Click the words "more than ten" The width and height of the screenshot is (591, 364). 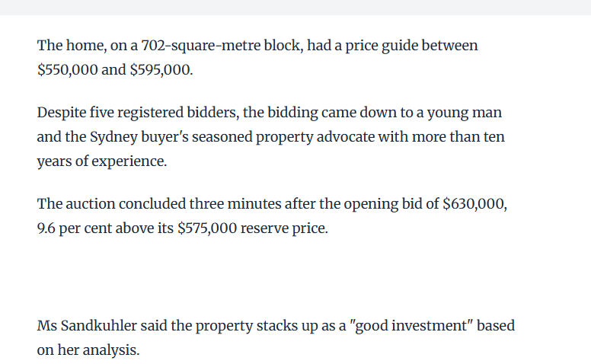click(463, 138)
